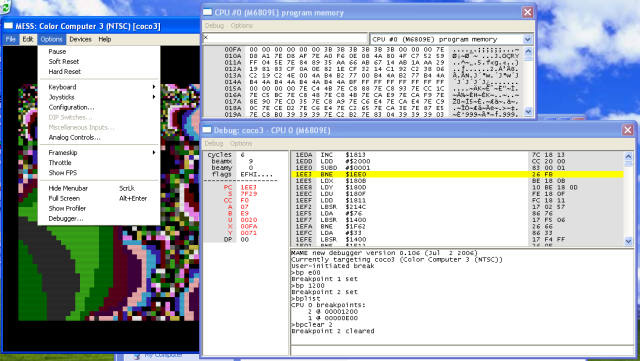Toggle Full Screen option
Viewport: 640px width, 361px height.
click(x=98, y=198)
